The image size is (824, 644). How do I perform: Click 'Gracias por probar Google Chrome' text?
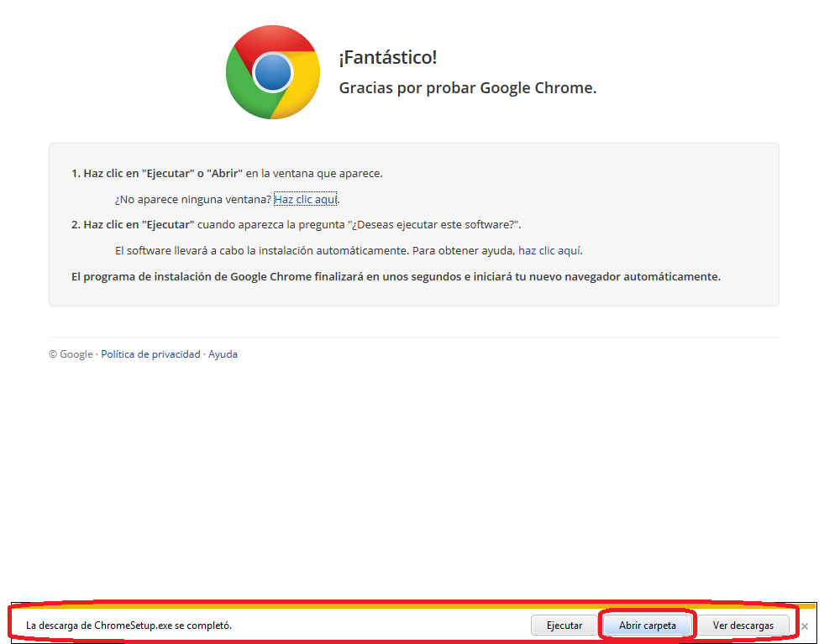point(467,88)
